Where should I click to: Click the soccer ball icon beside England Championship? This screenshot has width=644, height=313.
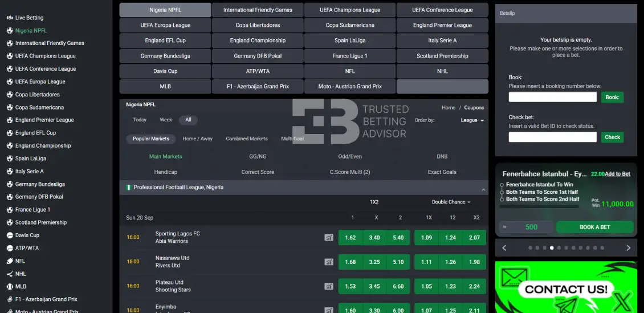[x=10, y=146]
